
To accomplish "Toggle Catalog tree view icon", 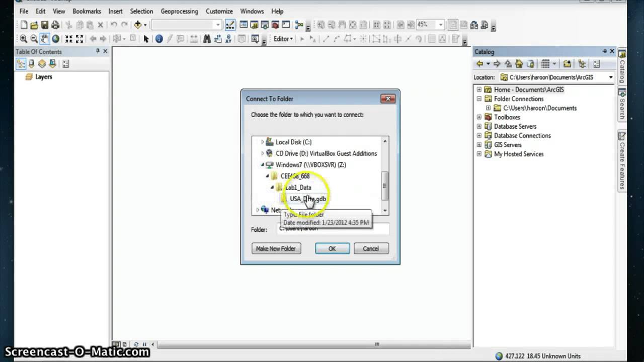I will (x=582, y=64).
